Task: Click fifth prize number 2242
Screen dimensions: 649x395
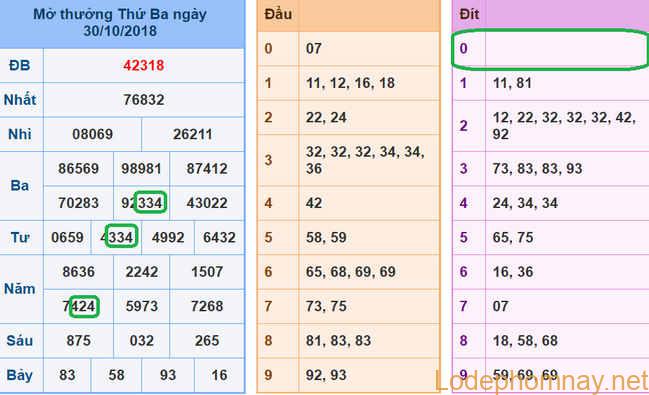Action: 142,272
